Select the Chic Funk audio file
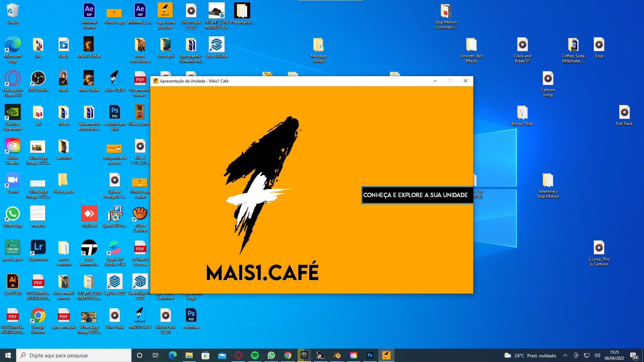 click(114, 318)
